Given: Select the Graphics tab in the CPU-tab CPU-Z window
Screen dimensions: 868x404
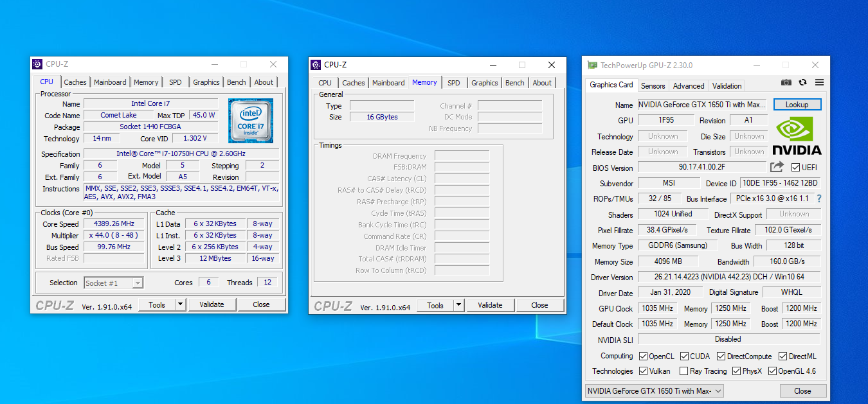Looking at the screenshot, I should (x=206, y=82).
